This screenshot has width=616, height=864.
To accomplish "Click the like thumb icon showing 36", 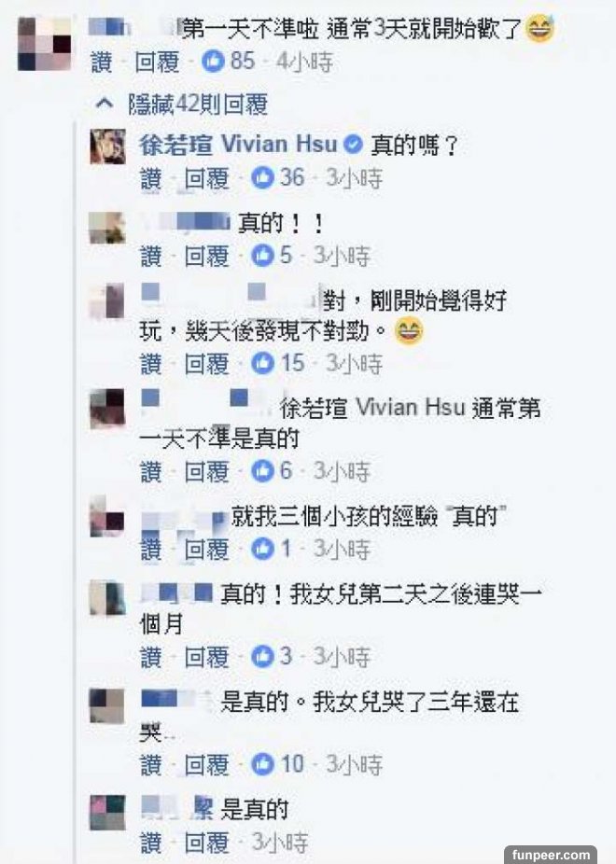I will [x=262, y=177].
